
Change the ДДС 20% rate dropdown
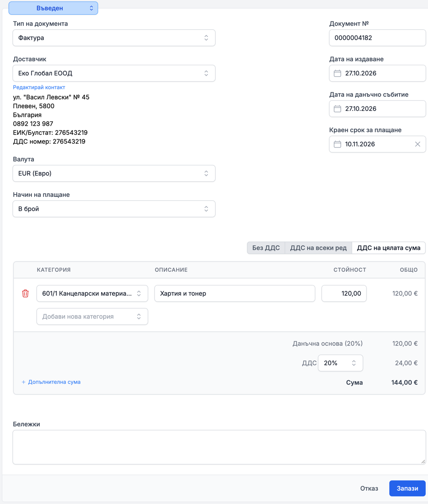[341, 363]
